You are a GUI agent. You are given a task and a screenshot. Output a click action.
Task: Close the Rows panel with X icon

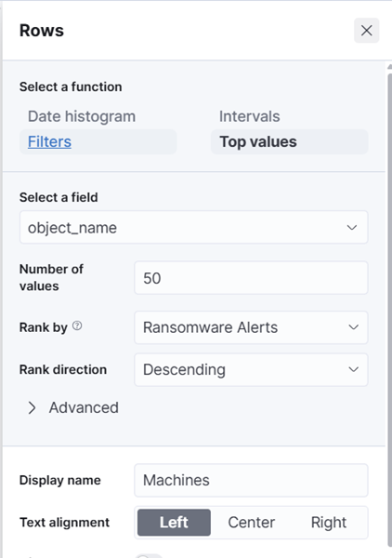pos(366,31)
